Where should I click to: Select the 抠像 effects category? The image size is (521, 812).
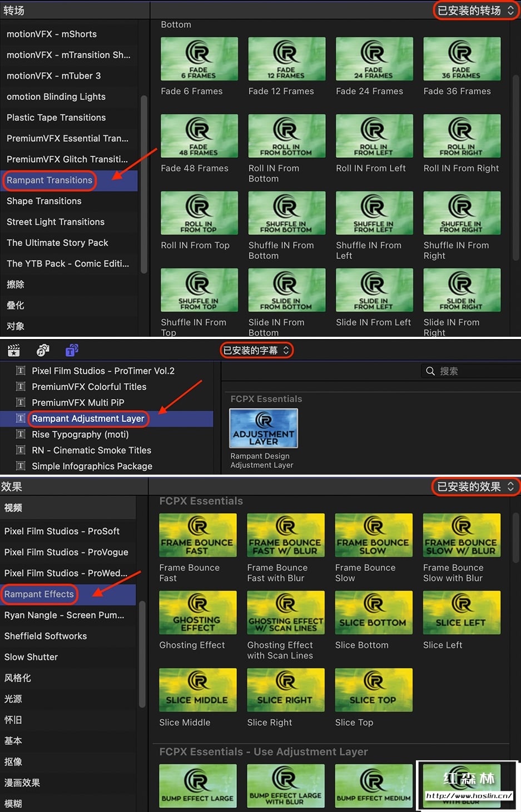(68, 761)
